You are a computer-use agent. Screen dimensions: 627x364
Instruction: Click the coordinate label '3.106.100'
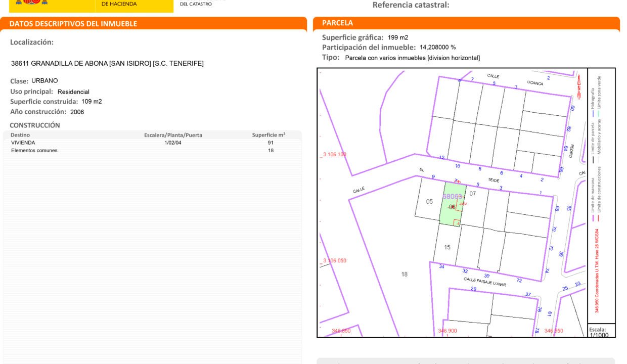coord(335,154)
